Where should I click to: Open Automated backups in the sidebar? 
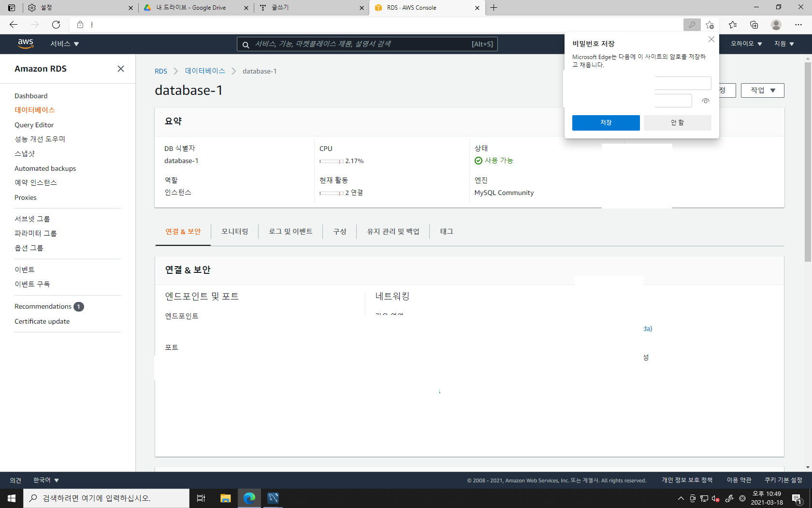coord(45,168)
